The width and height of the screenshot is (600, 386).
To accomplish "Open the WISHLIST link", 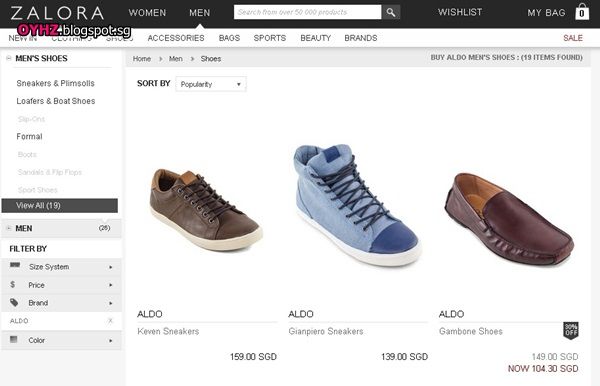I will [x=460, y=12].
